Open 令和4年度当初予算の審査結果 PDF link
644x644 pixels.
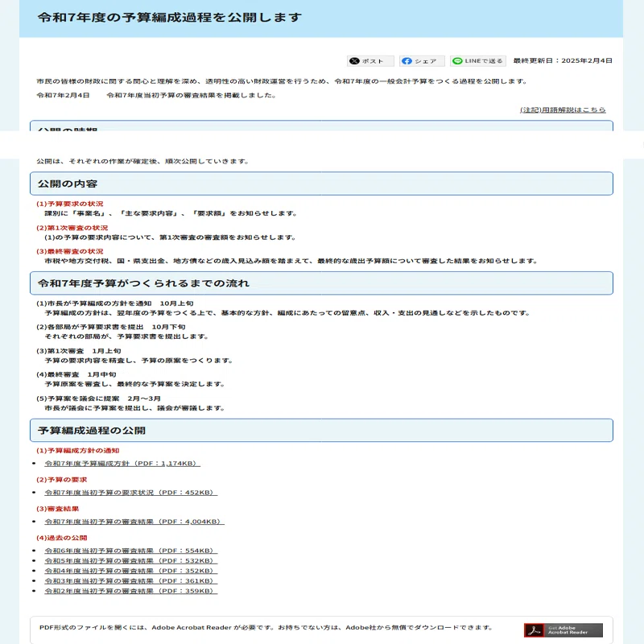131,571
